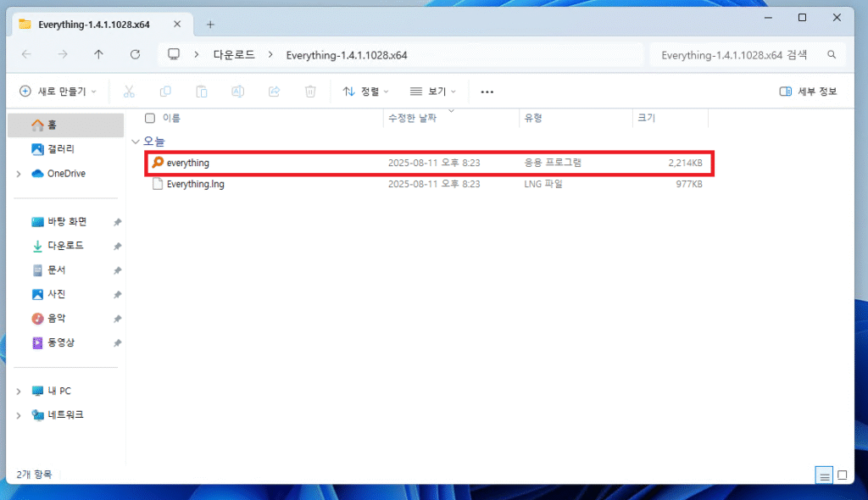Go forward with the right arrow
Viewport: 868px width, 500px height.
point(63,54)
